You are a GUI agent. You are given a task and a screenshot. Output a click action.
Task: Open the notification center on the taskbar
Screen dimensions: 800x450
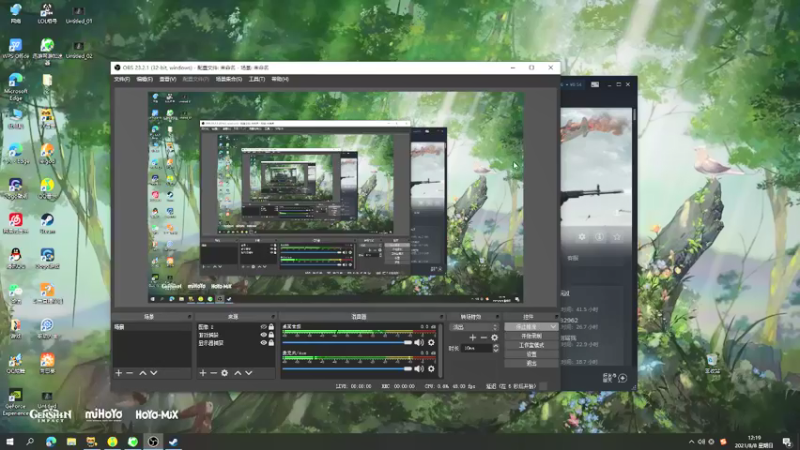787,442
